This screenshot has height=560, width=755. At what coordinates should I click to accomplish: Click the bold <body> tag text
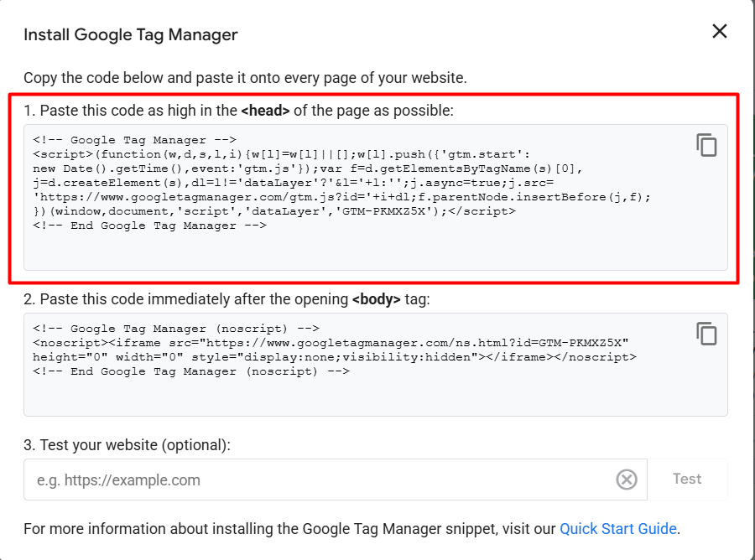click(x=376, y=299)
